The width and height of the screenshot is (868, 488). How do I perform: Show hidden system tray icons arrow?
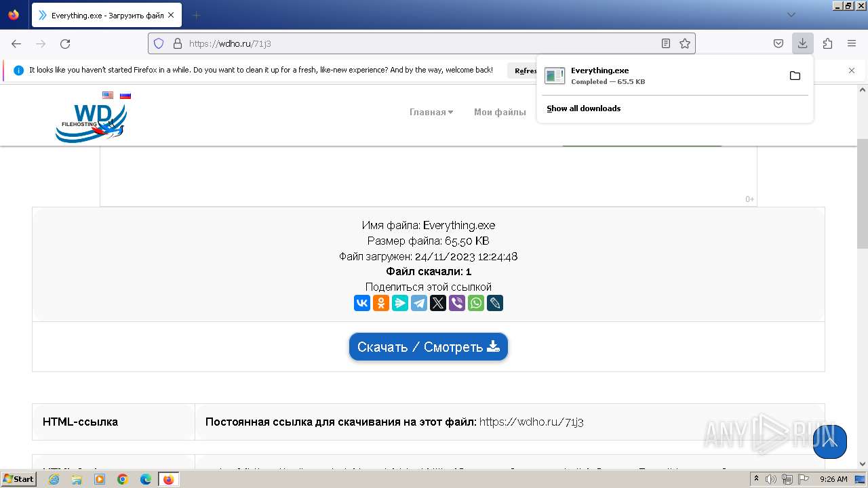(756, 479)
